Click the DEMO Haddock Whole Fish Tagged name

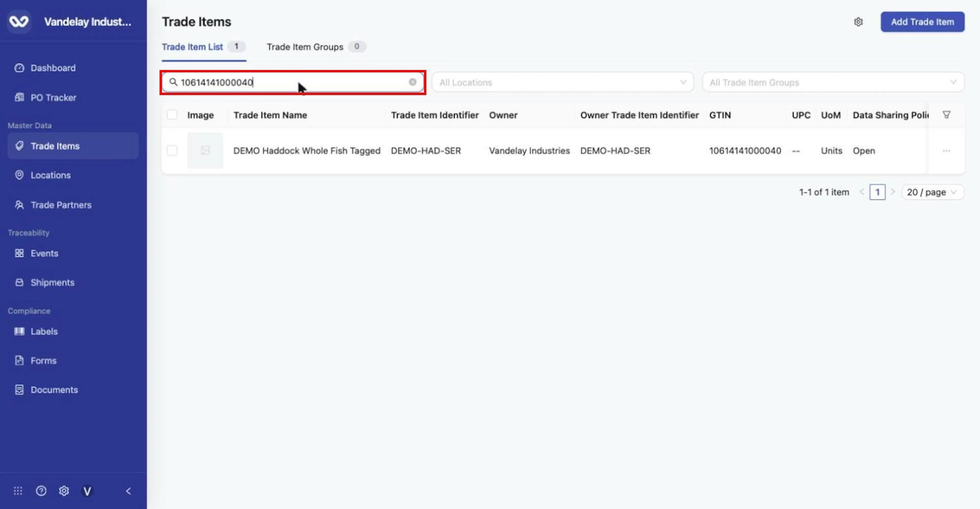point(307,151)
